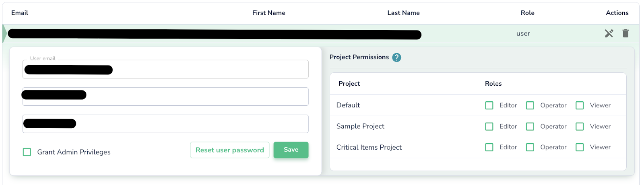Click the edit tools icon in Actions
The width and height of the screenshot is (644, 185).
(609, 33)
